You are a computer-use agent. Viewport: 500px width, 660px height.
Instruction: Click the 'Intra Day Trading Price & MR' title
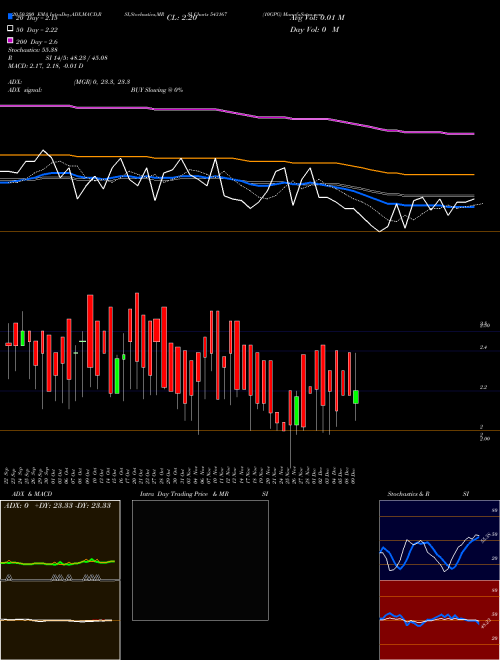(x=184, y=494)
